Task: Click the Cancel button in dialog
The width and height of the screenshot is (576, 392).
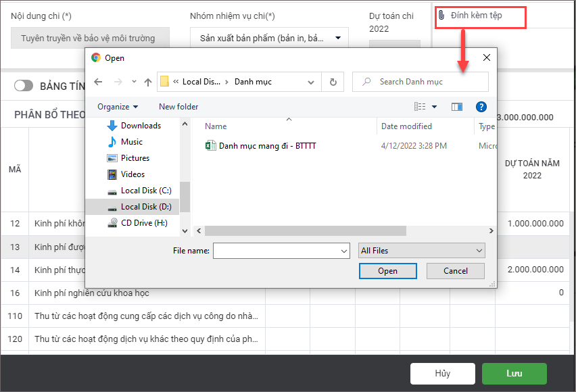Action: coord(456,271)
